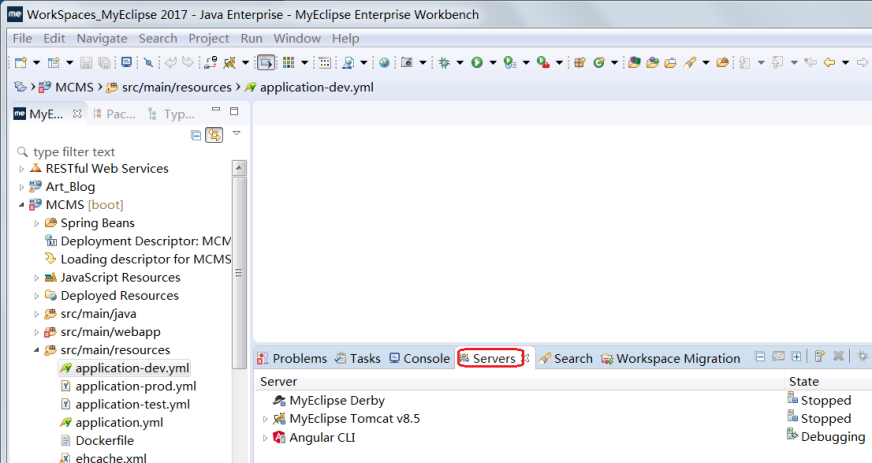Click the New wizard toolbar icon

click(21, 63)
